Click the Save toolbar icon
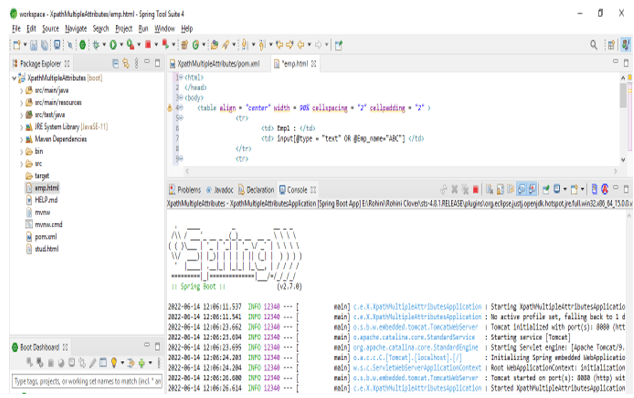 tap(34, 45)
